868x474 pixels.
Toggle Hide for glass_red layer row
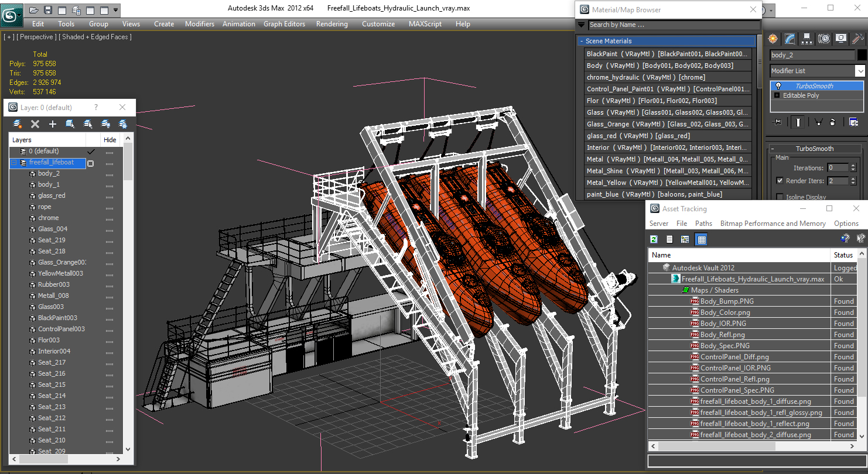[x=110, y=197]
